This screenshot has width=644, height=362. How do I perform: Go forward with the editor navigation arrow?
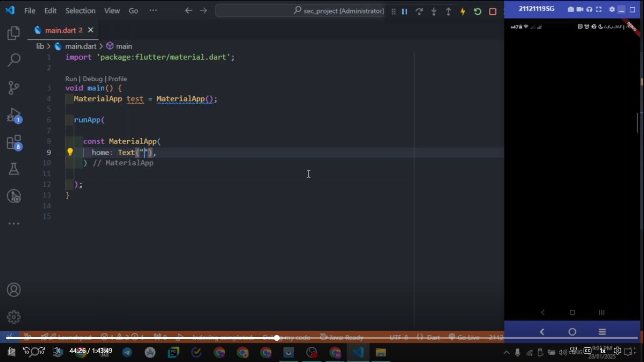203,10
